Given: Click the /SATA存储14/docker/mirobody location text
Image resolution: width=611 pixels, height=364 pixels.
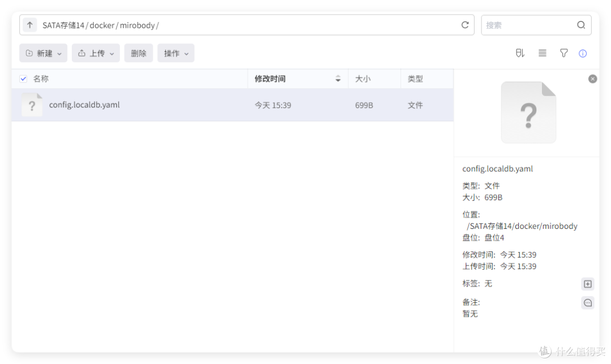Looking at the screenshot, I should tap(522, 226).
